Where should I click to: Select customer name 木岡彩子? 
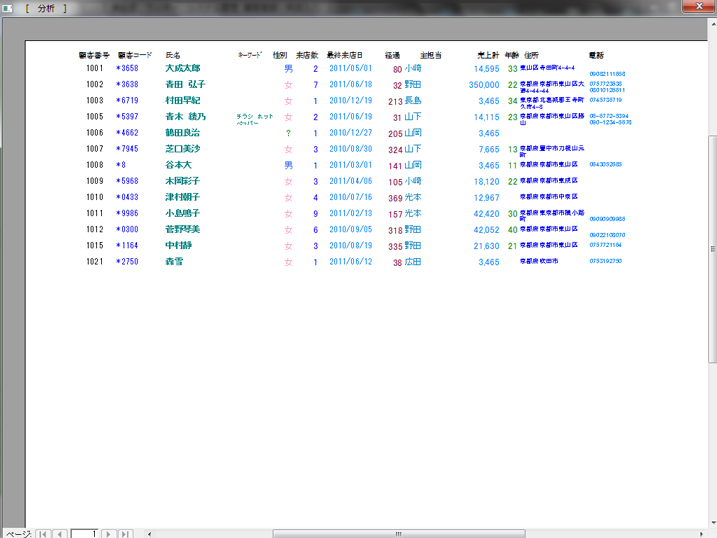182,181
